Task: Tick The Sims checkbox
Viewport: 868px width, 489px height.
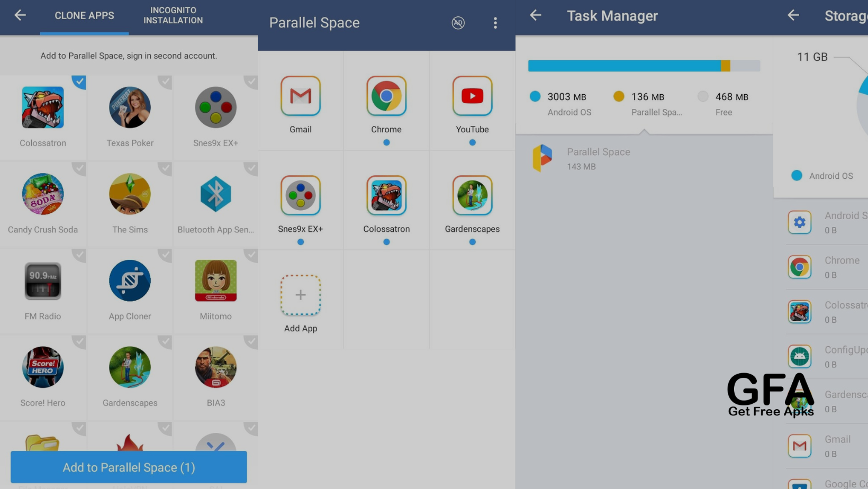Action: 165,168
